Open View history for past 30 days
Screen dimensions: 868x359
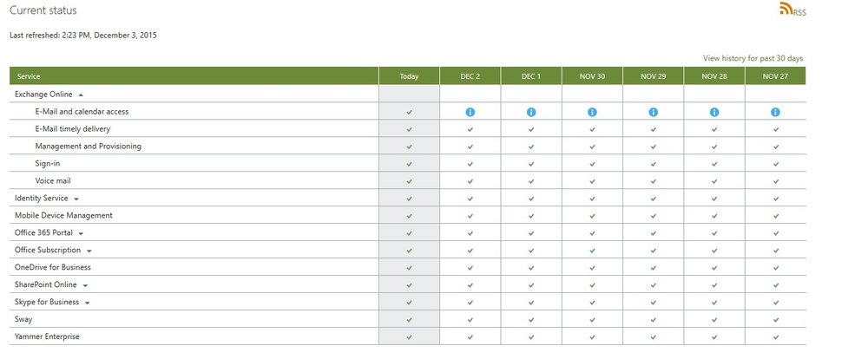[x=753, y=58]
